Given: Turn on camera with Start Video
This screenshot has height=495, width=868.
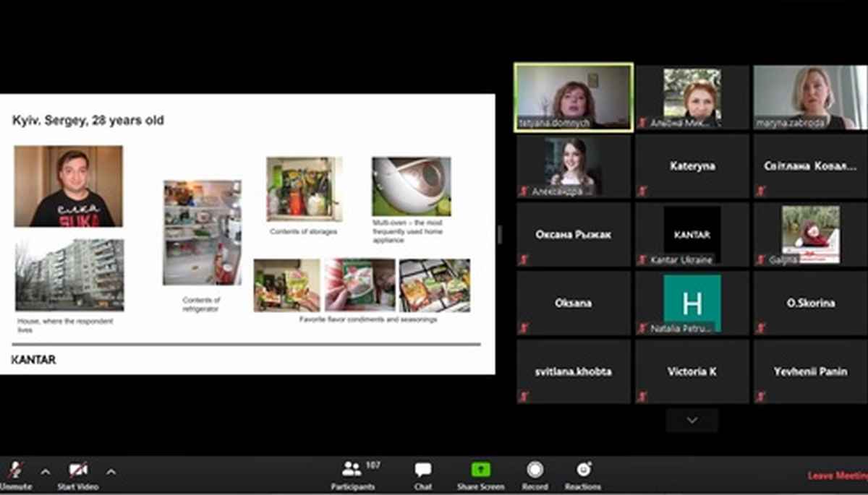Looking at the screenshot, I should pyautogui.click(x=77, y=470).
